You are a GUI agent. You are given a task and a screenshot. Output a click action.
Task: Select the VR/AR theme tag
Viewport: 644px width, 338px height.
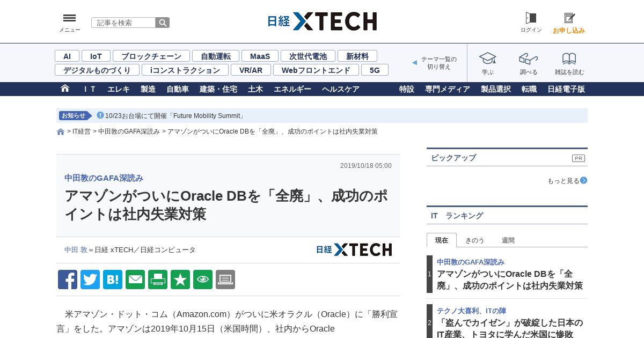point(251,70)
